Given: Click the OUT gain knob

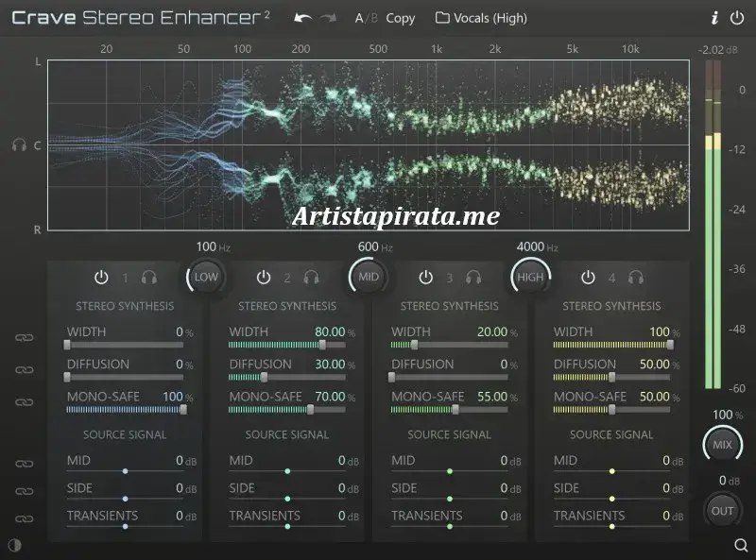Looking at the screenshot, I should (x=722, y=511).
